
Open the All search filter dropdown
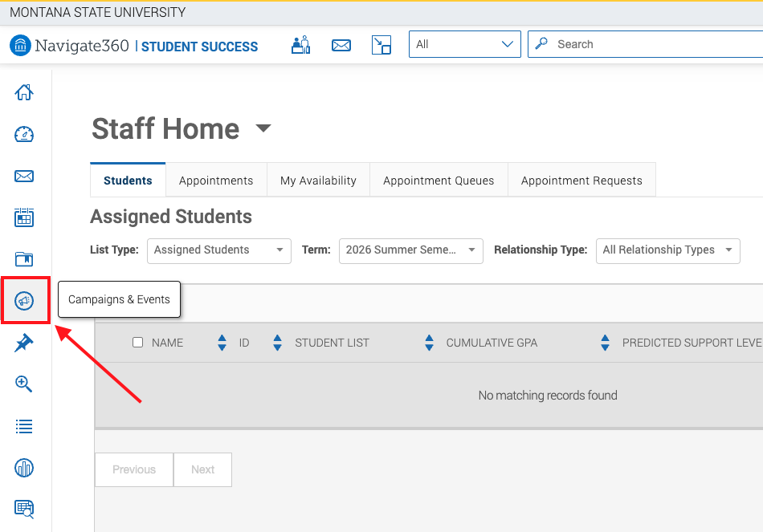tap(465, 44)
